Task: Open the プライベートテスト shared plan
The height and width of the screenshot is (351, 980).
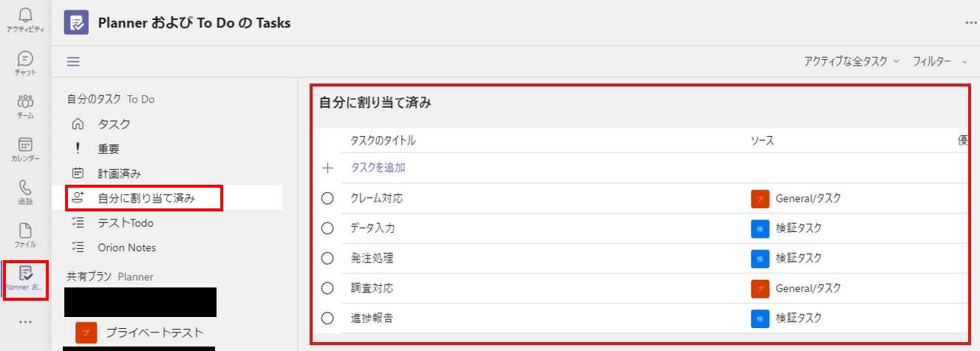Action: click(x=154, y=332)
